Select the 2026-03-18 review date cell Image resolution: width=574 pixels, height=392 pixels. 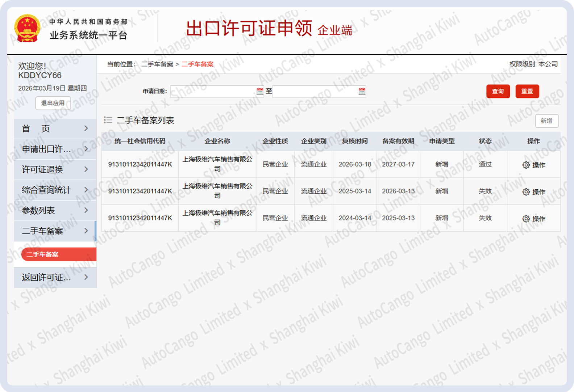[x=355, y=164]
